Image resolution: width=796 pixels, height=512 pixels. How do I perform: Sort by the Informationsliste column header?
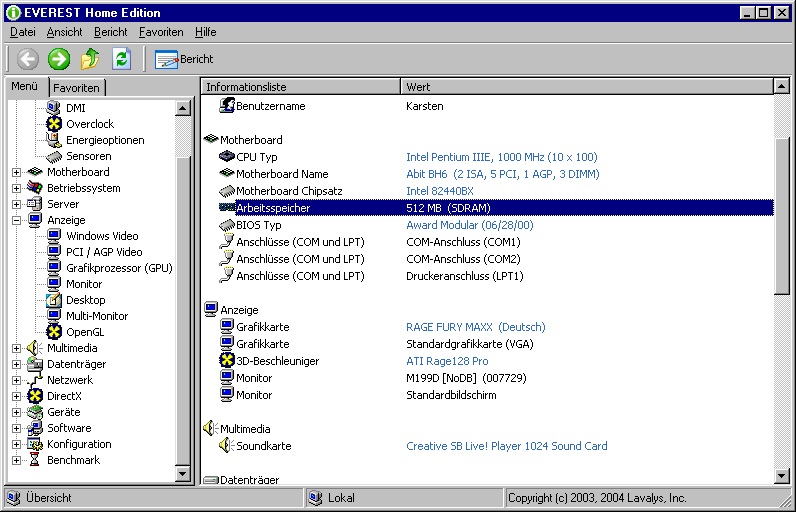click(301, 87)
